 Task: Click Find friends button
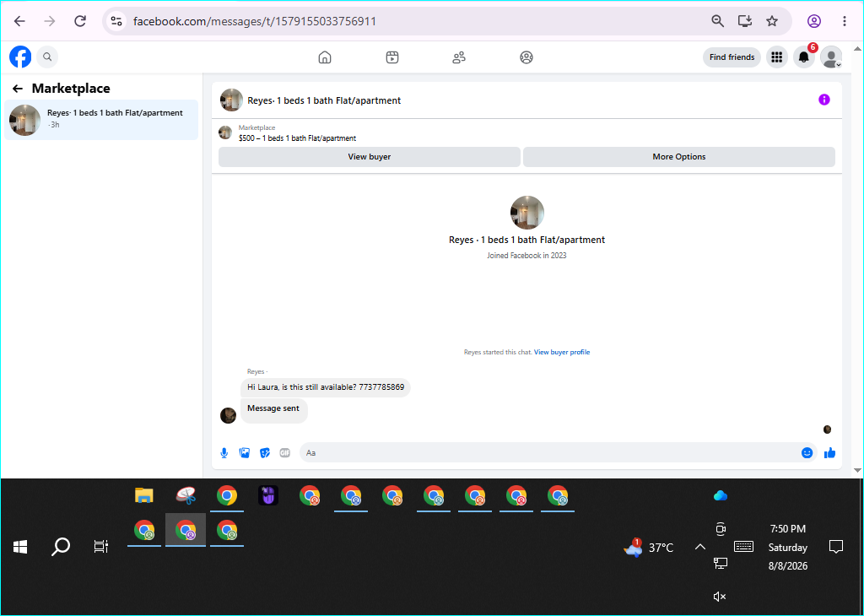click(732, 57)
